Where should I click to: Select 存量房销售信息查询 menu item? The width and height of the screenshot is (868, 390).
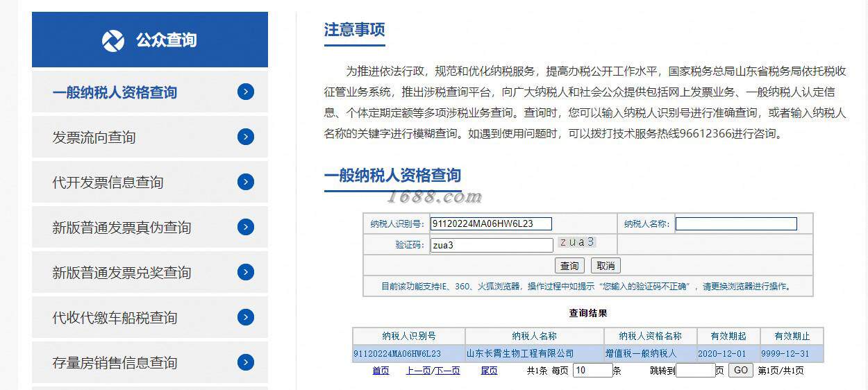[150, 362]
